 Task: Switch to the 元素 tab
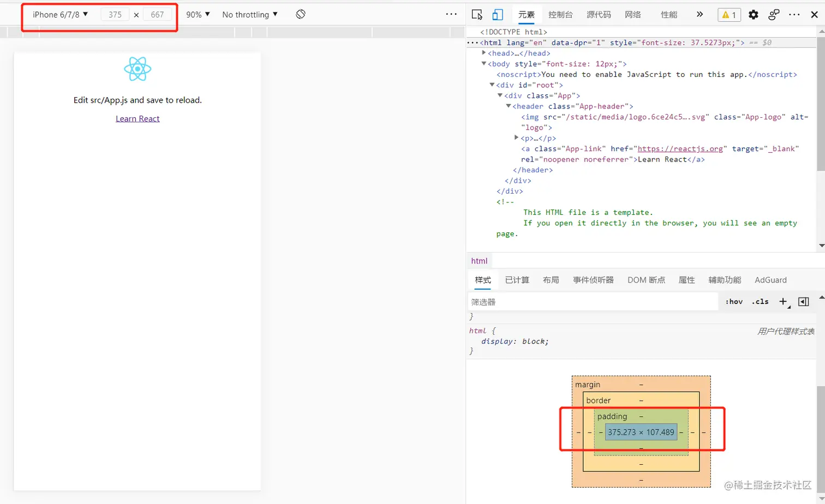point(527,15)
